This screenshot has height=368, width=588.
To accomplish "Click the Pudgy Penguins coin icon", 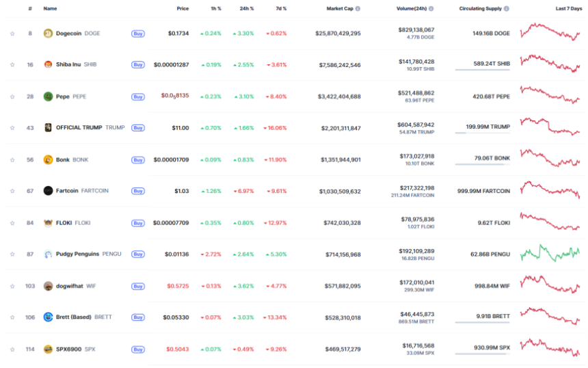I will tap(48, 254).
